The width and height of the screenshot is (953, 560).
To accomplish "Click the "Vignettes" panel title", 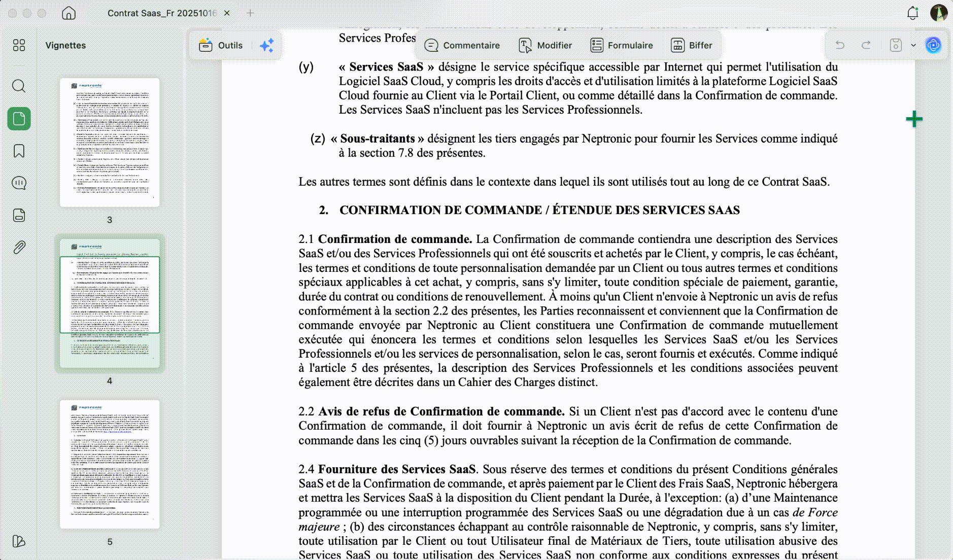I will tap(65, 45).
